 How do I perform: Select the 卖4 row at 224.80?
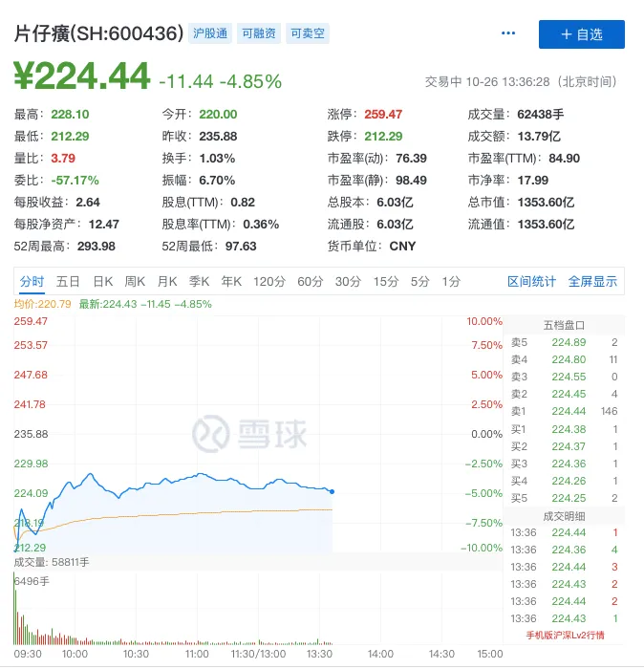point(564,359)
